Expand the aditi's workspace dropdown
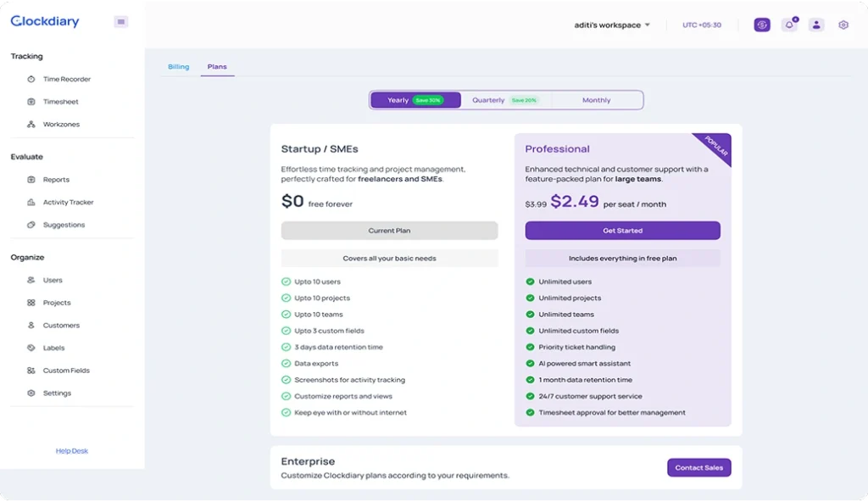Screen dimensions: 868x502 [612, 25]
